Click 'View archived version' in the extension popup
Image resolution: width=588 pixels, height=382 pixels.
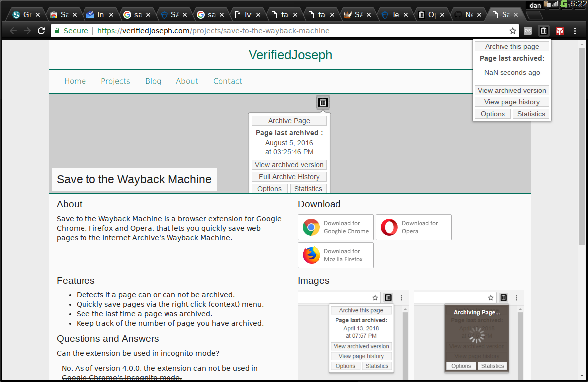pyautogui.click(x=512, y=90)
